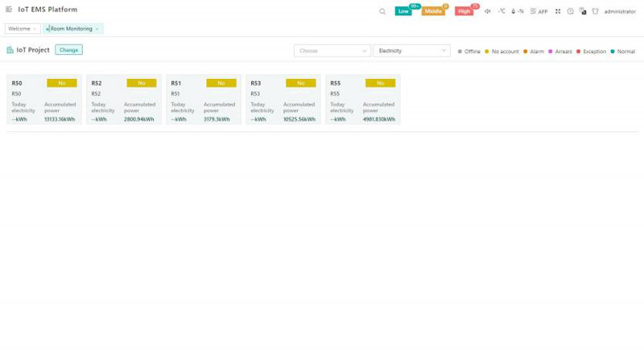
Task: Open the theme skin shirt icon
Action: (x=595, y=11)
